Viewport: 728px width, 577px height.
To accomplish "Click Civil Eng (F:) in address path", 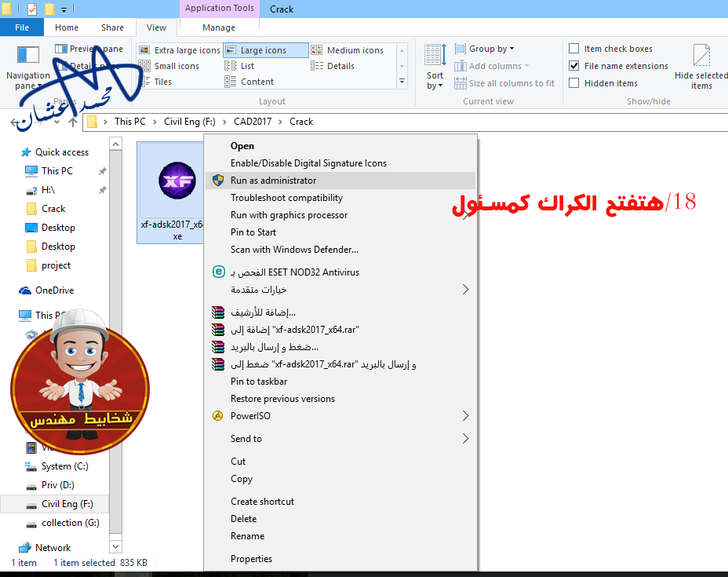I will [x=189, y=122].
